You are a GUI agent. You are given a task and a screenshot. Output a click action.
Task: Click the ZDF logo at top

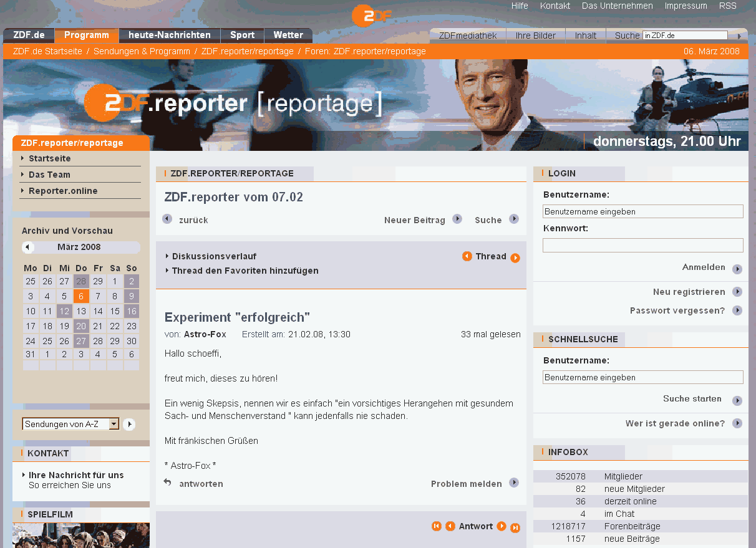371,16
